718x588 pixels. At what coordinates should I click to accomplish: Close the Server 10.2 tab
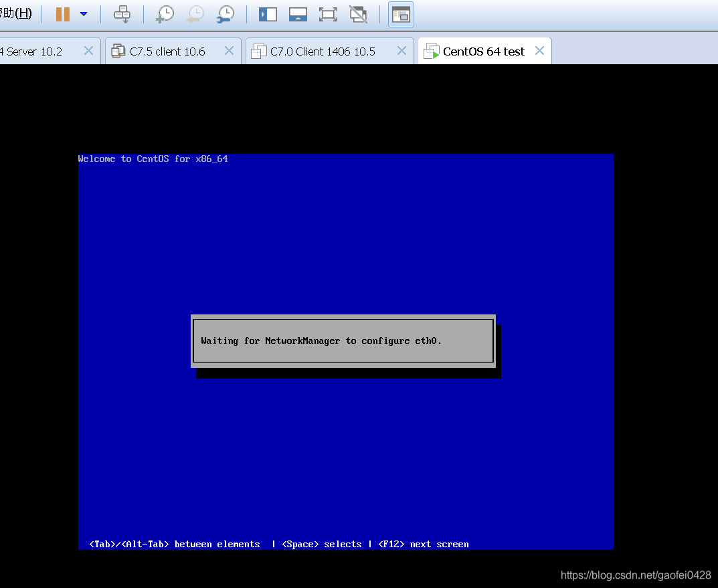[89, 51]
